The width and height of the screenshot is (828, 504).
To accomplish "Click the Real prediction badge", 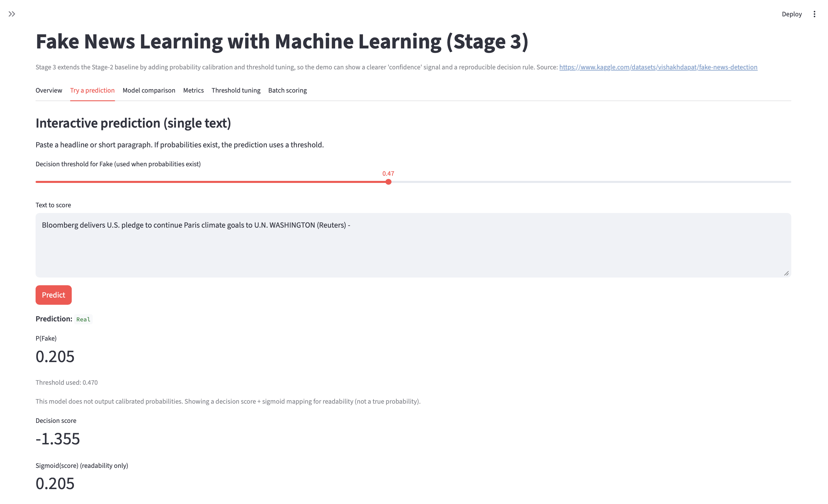I will [x=83, y=319].
